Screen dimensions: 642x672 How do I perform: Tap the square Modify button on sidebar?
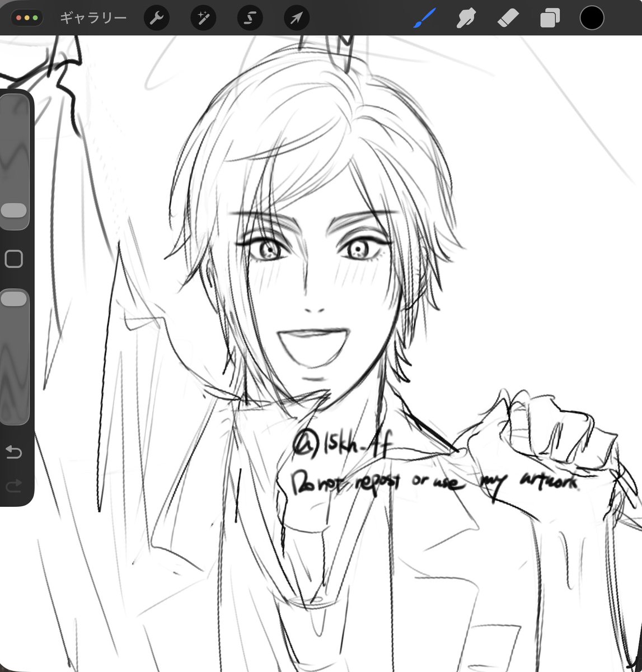point(13,259)
